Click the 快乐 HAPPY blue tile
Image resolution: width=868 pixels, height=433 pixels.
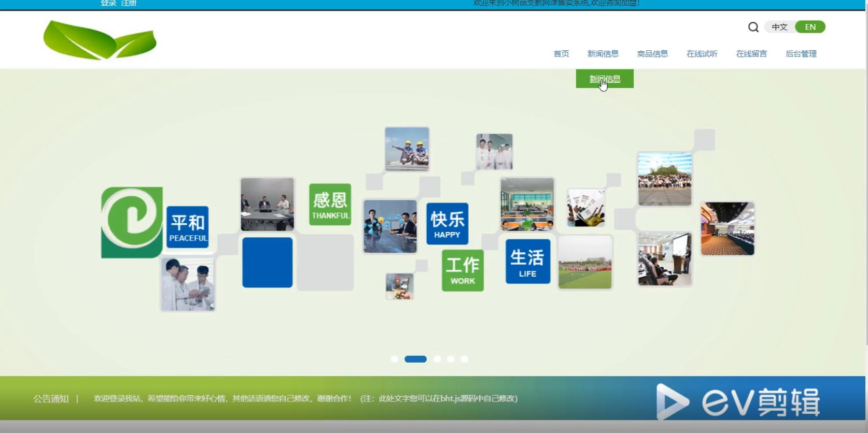click(x=447, y=224)
